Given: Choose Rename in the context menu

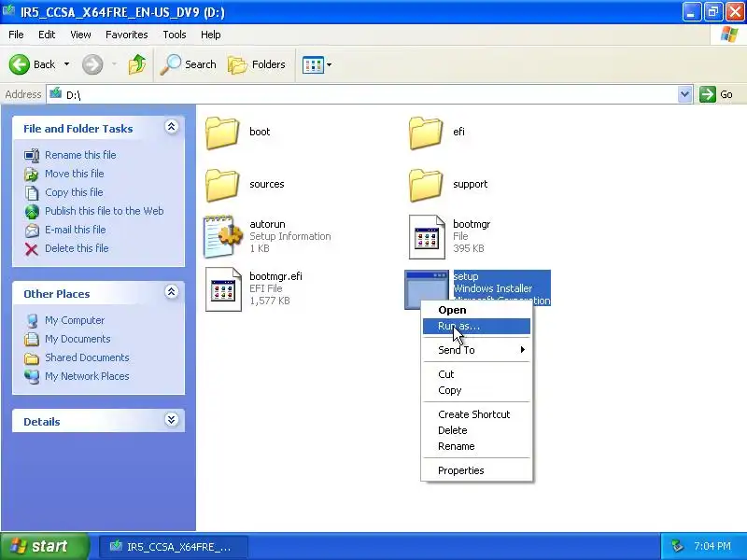Looking at the screenshot, I should (476, 447).
